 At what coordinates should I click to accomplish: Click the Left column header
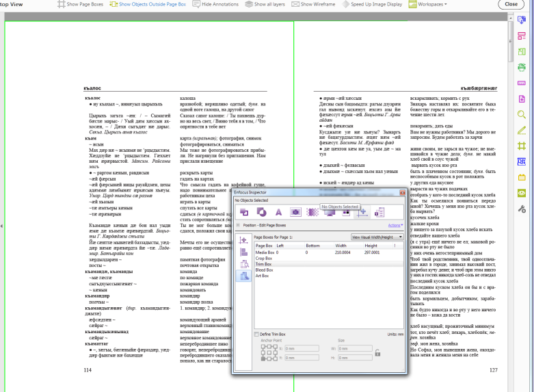tap(289, 246)
